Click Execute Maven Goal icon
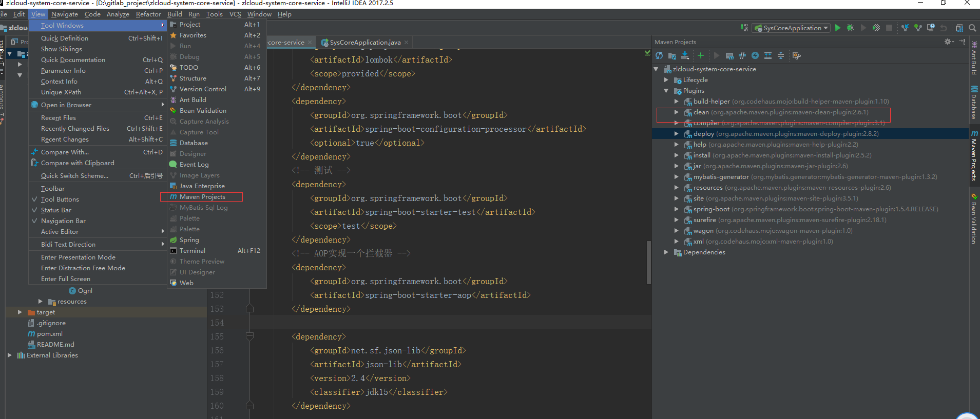Screen dimensions: 980x419 [729, 55]
